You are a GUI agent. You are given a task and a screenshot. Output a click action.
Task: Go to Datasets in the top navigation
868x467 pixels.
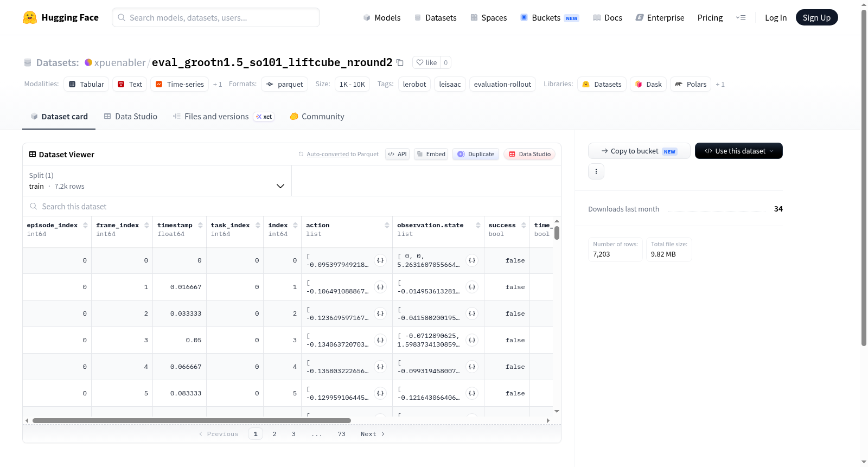(x=435, y=17)
